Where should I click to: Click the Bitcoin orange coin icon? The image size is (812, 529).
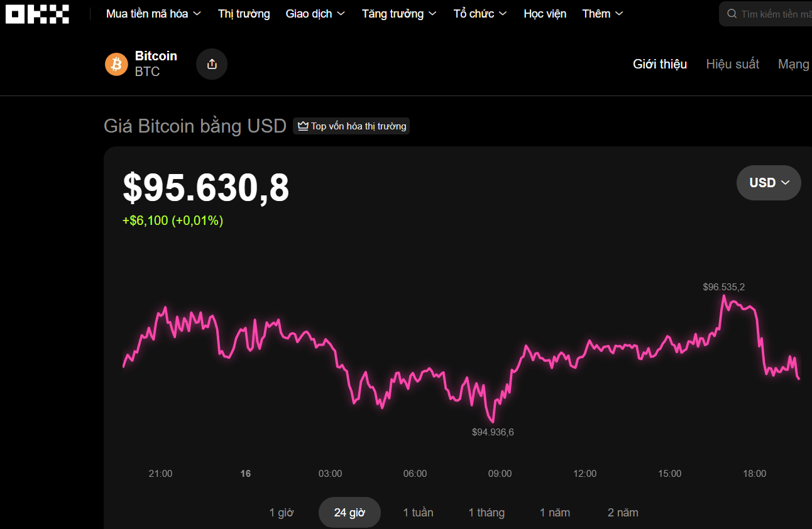116,64
